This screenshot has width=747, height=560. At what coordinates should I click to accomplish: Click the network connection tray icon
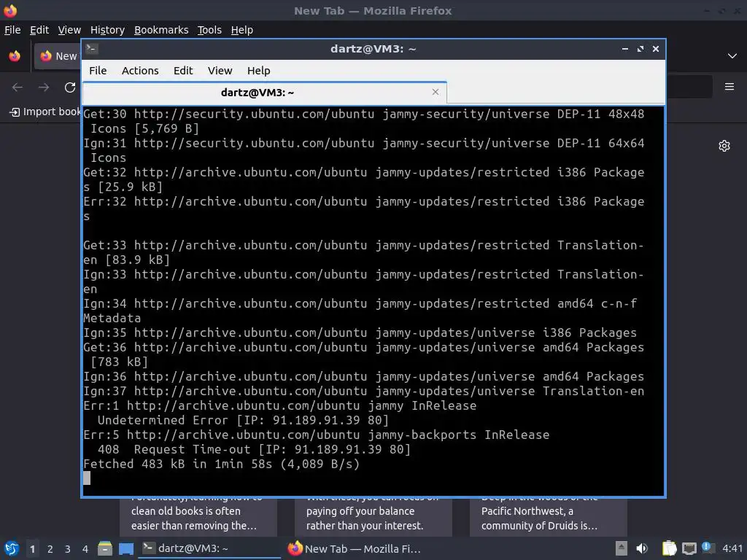click(689, 548)
